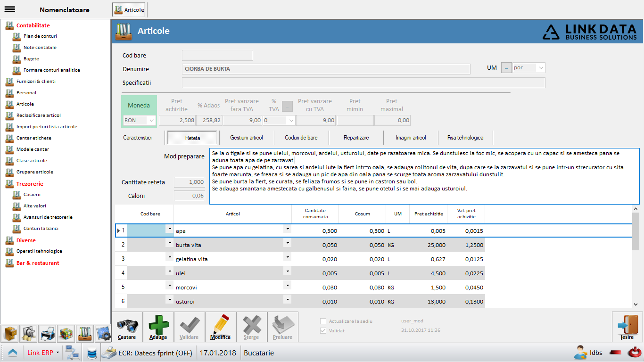Click the networked computers status icon
The width and height of the screenshot is (644, 362).
[x=72, y=353]
